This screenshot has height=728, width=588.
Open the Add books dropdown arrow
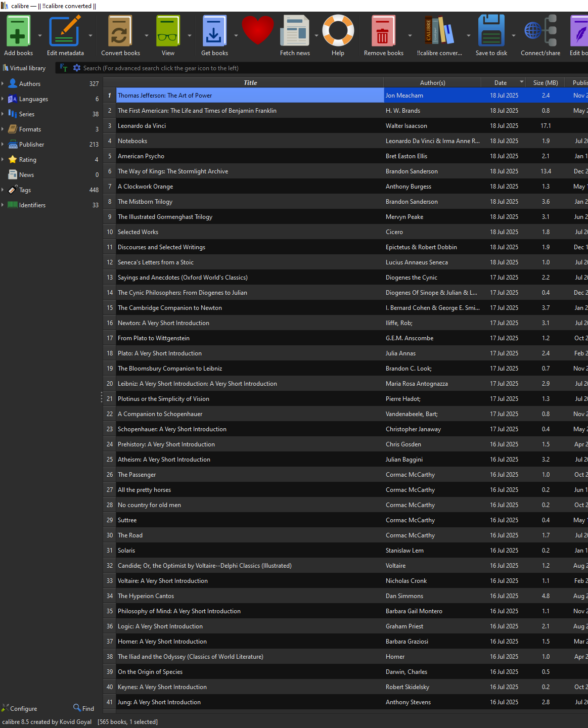coord(40,35)
